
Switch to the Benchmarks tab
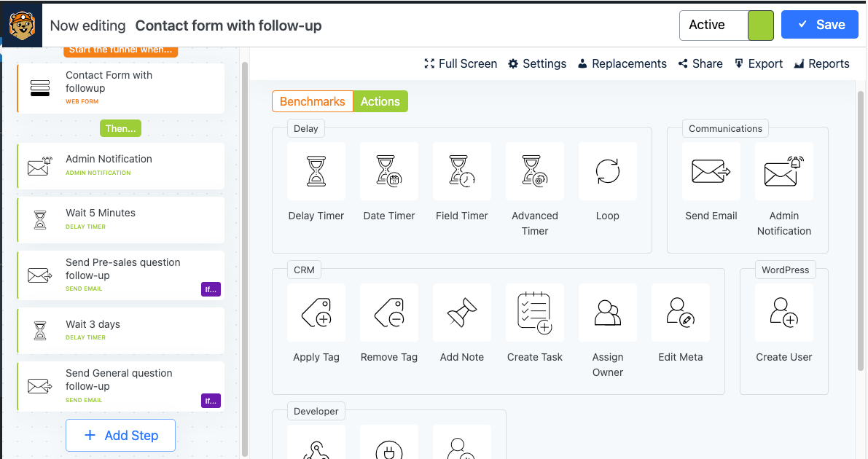click(312, 101)
